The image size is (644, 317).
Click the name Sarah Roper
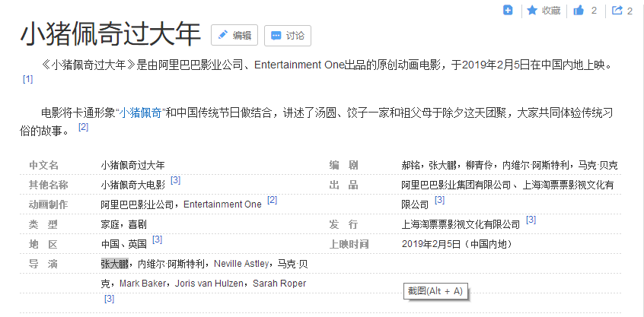tap(279, 284)
